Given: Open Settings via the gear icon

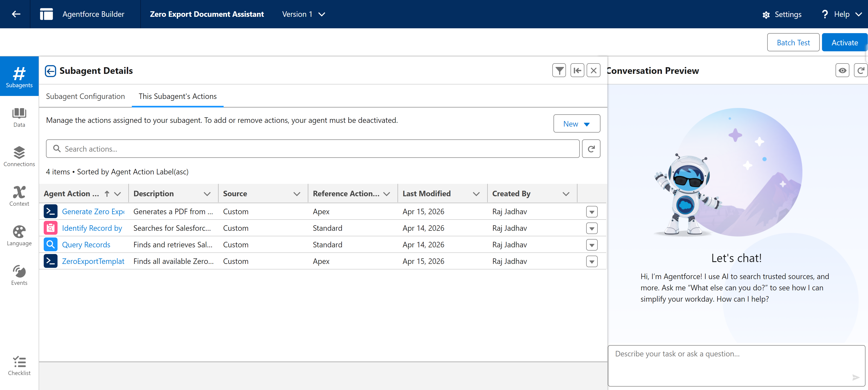Looking at the screenshot, I should pos(782,14).
